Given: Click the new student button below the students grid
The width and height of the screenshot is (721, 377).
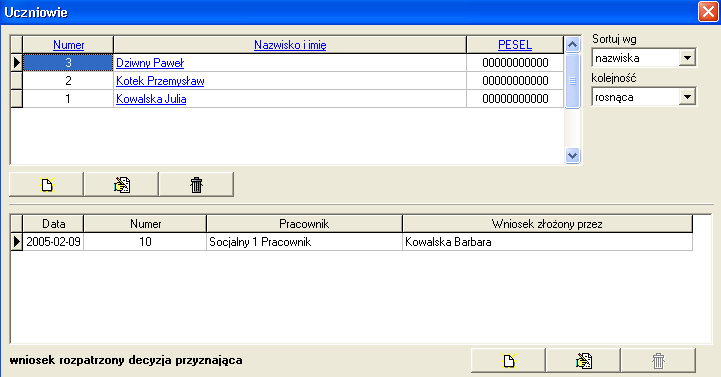Looking at the screenshot, I should pos(46,185).
